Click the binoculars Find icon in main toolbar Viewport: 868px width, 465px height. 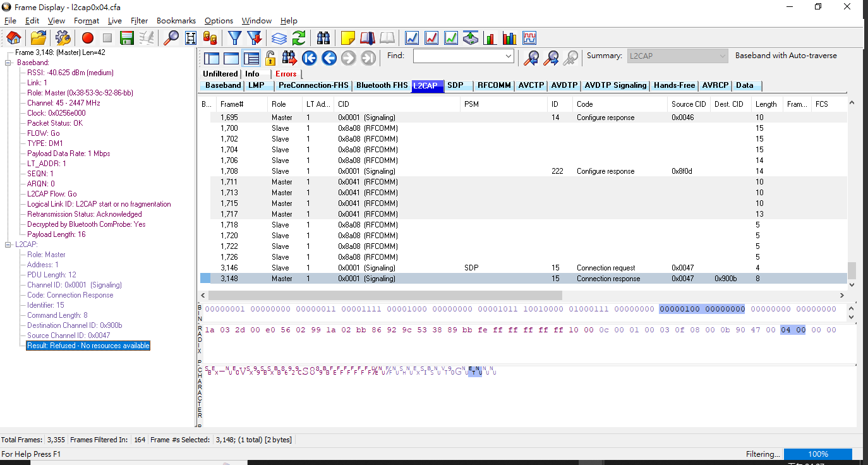(323, 38)
